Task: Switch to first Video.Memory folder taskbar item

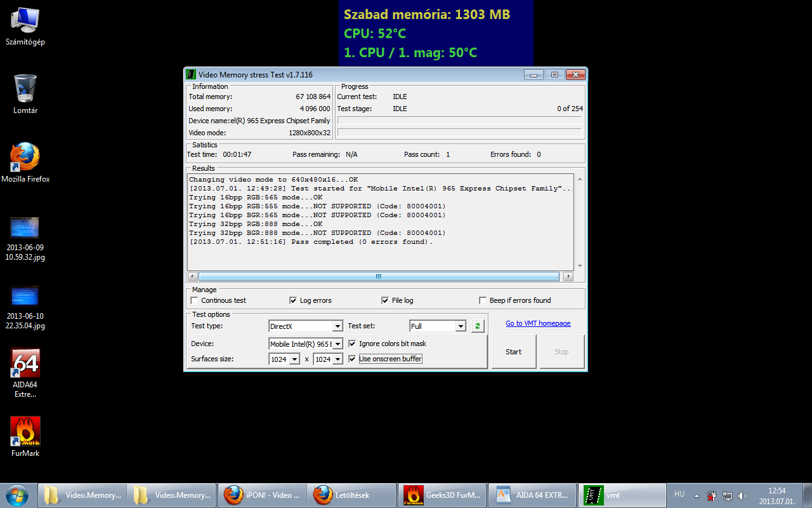Action: 82,495
